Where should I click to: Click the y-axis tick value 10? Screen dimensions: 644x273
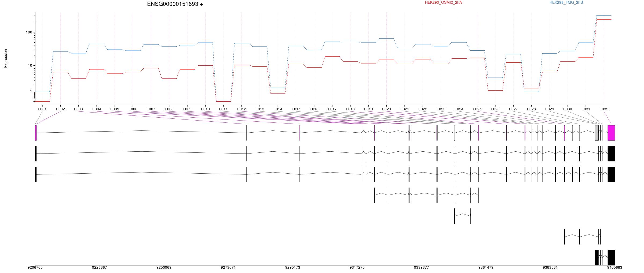tap(30, 65)
